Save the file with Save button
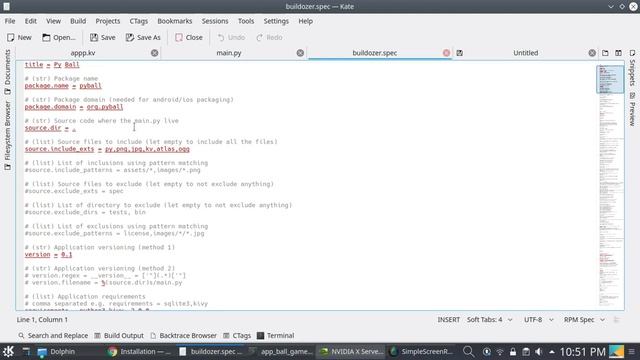 coord(103,37)
